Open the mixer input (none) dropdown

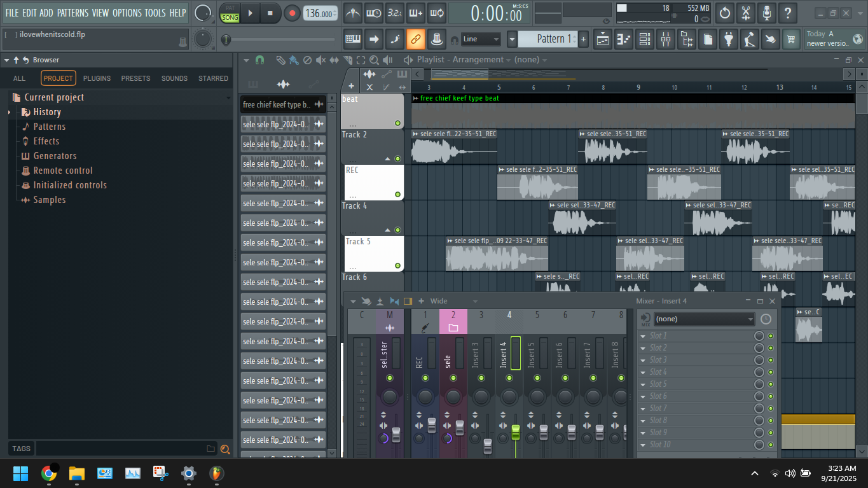tap(704, 319)
